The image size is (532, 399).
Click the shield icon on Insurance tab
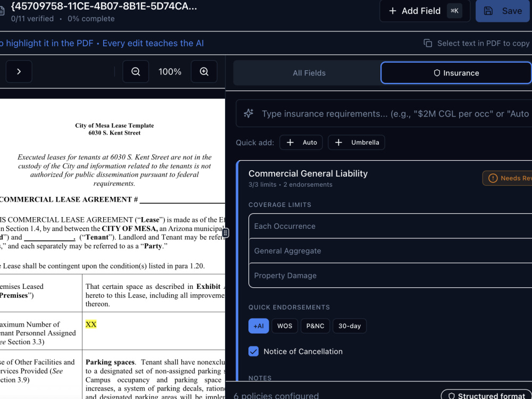437,73
